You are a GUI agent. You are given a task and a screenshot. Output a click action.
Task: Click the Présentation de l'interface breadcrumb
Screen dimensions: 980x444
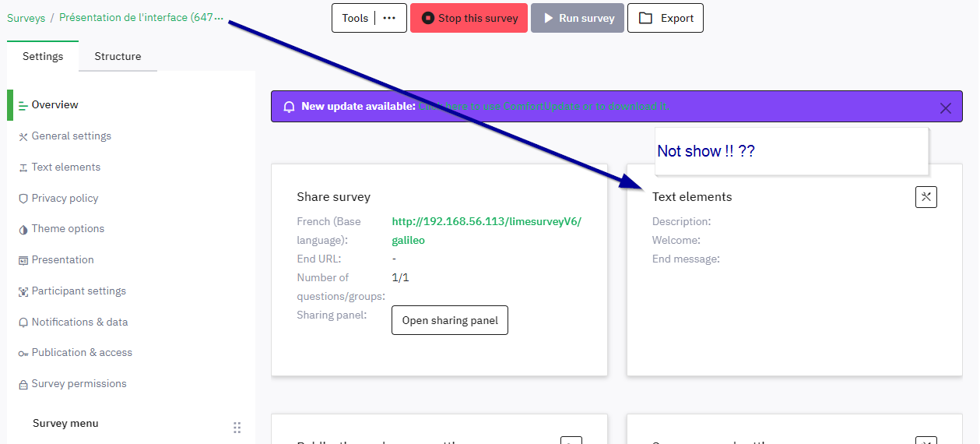[141, 18]
